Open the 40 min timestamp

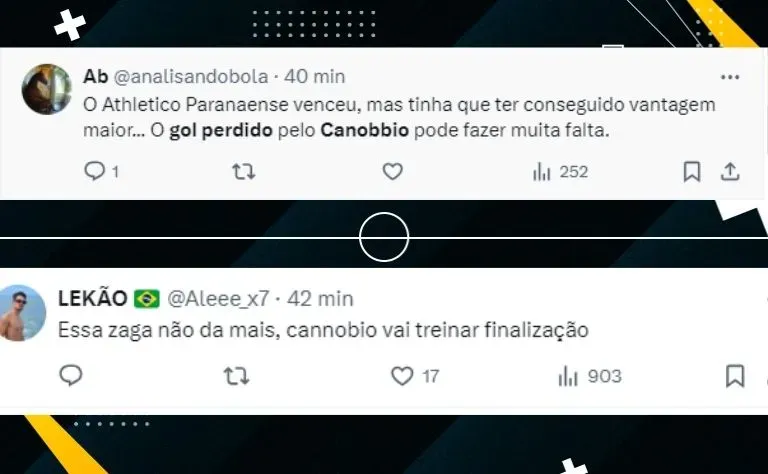[x=314, y=76]
